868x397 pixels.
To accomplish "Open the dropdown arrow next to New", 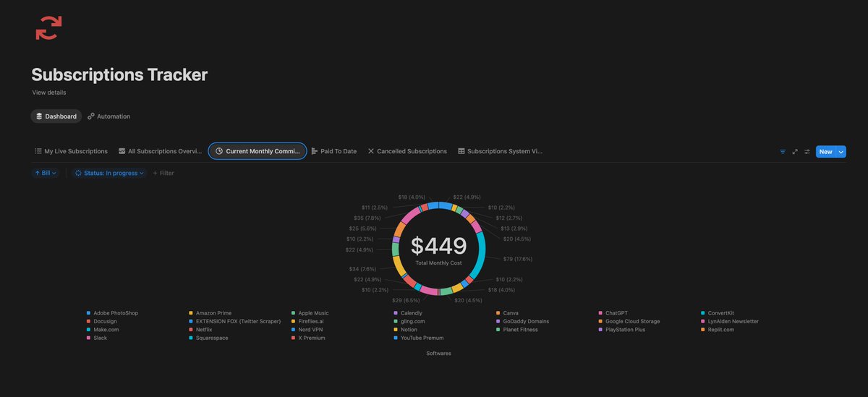I will 841,152.
